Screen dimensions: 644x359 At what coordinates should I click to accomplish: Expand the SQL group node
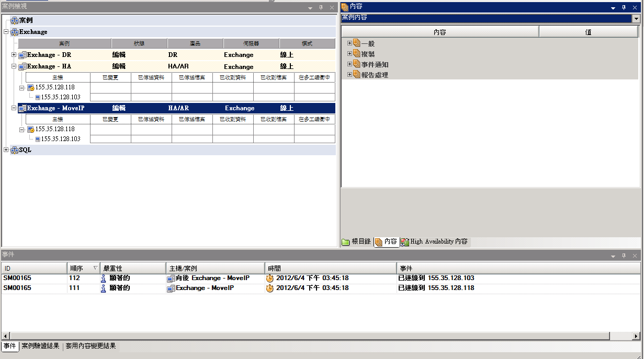(x=6, y=150)
